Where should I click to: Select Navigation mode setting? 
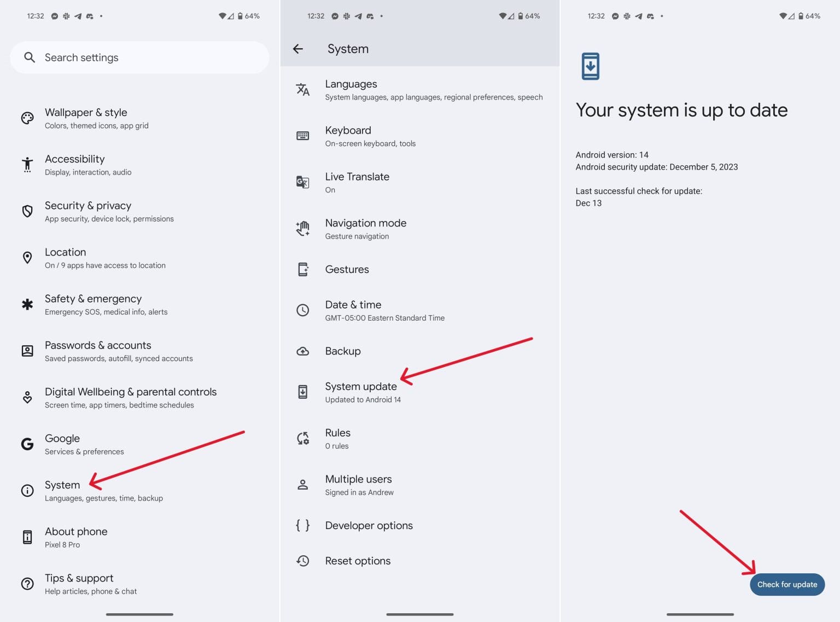pyautogui.click(x=365, y=229)
